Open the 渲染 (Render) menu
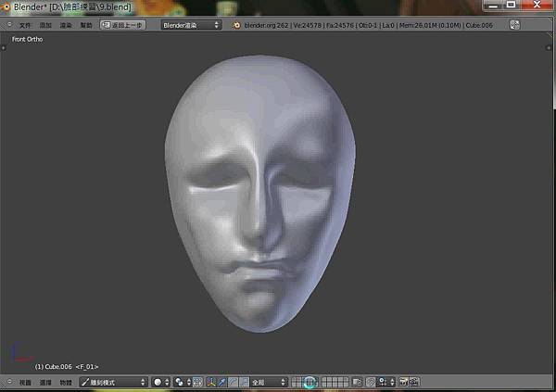The image size is (556, 392). click(66, 25)
